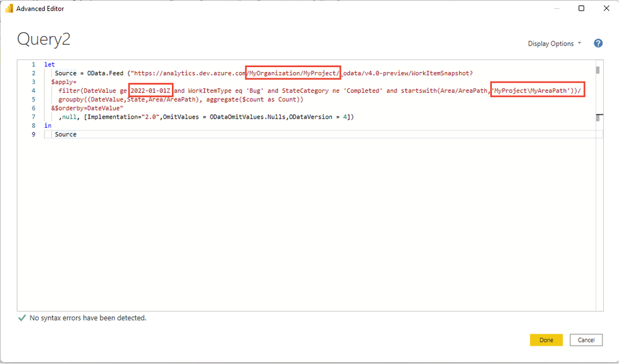Click the highlighted MyOrganization/MyProject text
Screen dimensions: 619x364
[292, 72]
